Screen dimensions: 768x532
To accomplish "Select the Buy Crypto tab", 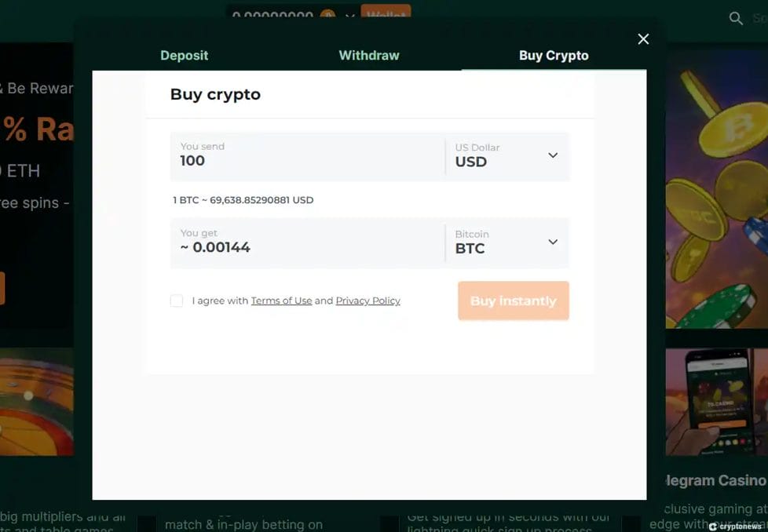I will tap(554, 56).
